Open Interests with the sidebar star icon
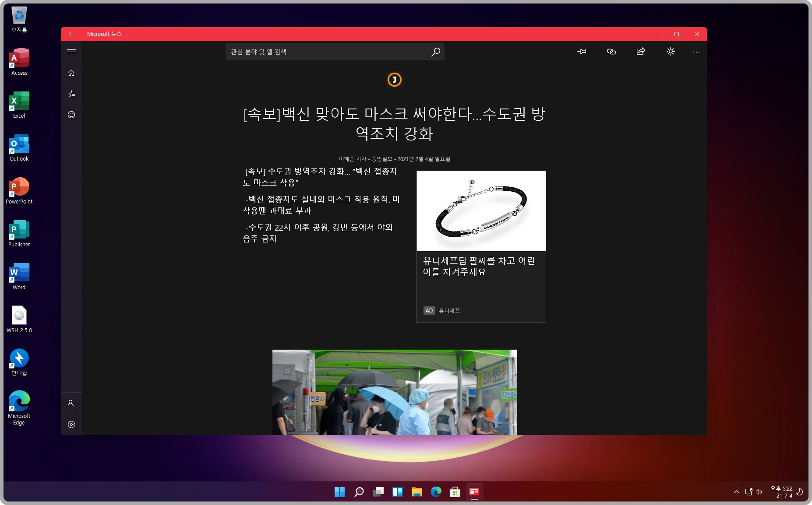The height and width of the screenshot is (505, 812). [71, 94]
